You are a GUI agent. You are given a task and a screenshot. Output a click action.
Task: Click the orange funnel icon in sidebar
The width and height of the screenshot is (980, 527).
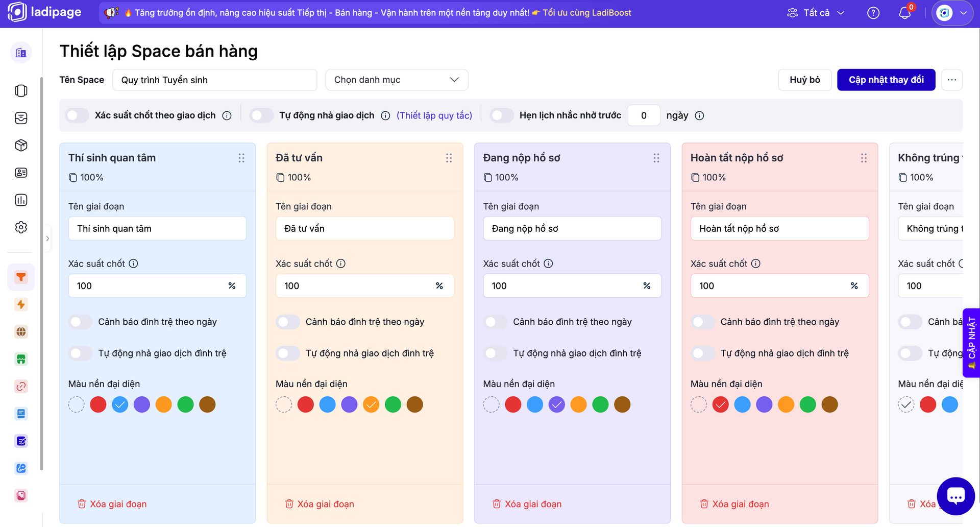[x=21, y=277]
